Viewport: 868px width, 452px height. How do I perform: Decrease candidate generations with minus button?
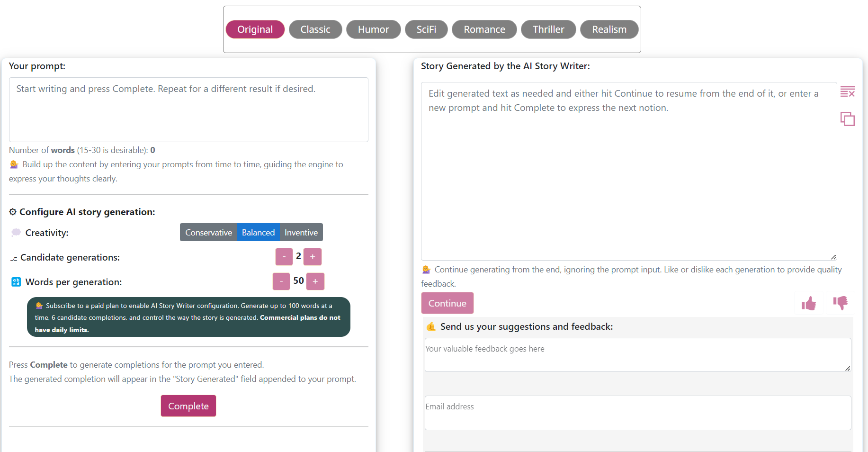pos(284,257)
